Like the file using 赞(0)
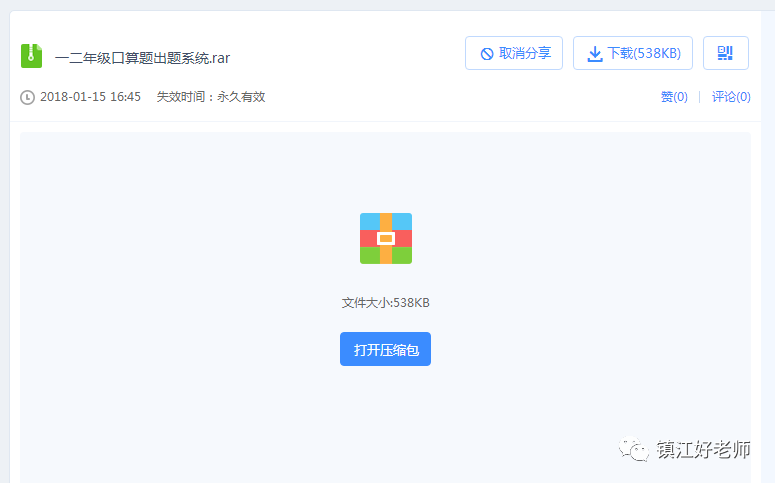This screenshot has height=483, width=775. point(674,97)
